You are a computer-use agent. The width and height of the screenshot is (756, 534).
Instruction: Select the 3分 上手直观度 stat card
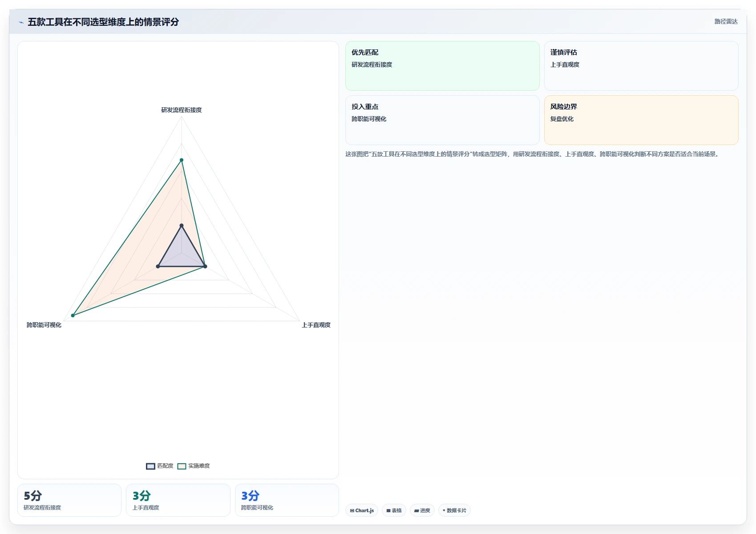click(178, 500)
